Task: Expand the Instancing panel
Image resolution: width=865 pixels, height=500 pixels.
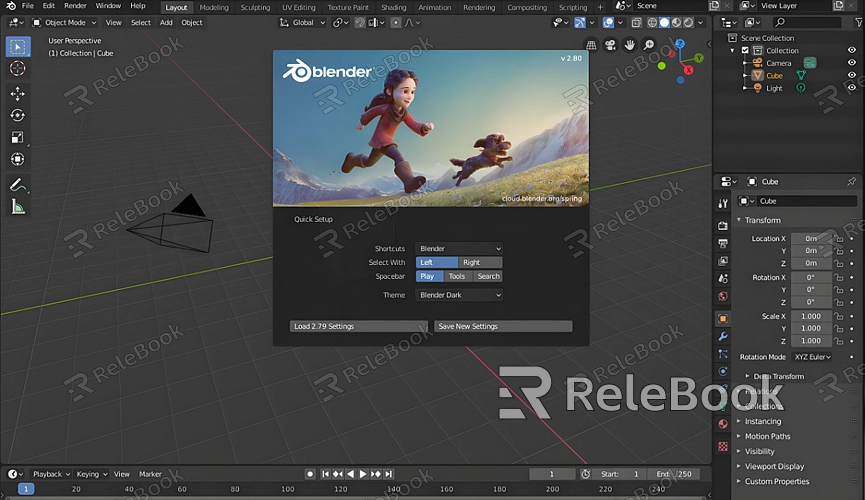Action: pos(760,421)
